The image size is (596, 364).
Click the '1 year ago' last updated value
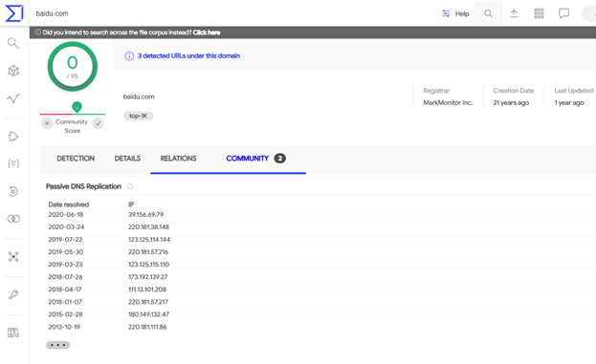569,103
